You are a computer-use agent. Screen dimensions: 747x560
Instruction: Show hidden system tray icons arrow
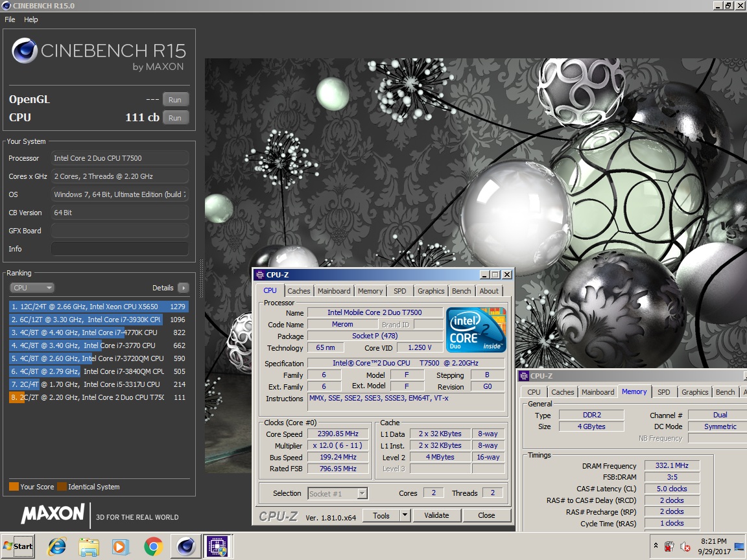click(x=656, y=546)
